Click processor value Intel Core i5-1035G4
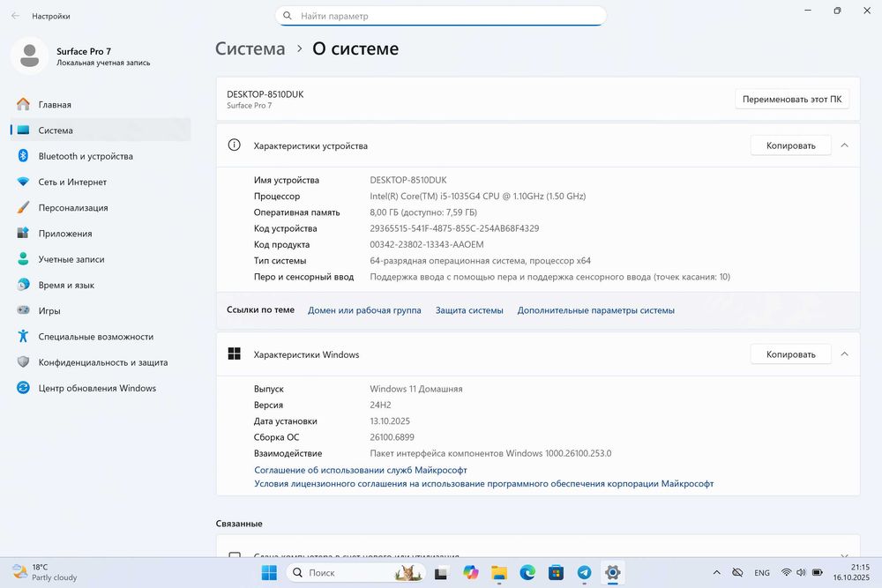 click(477, 197)
